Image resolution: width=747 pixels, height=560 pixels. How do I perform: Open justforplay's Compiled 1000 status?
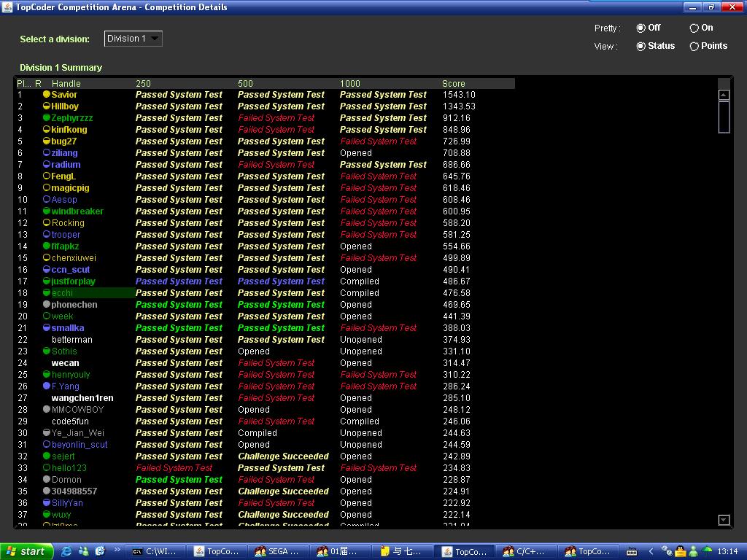pyautogui.click(x=360, y=281)
